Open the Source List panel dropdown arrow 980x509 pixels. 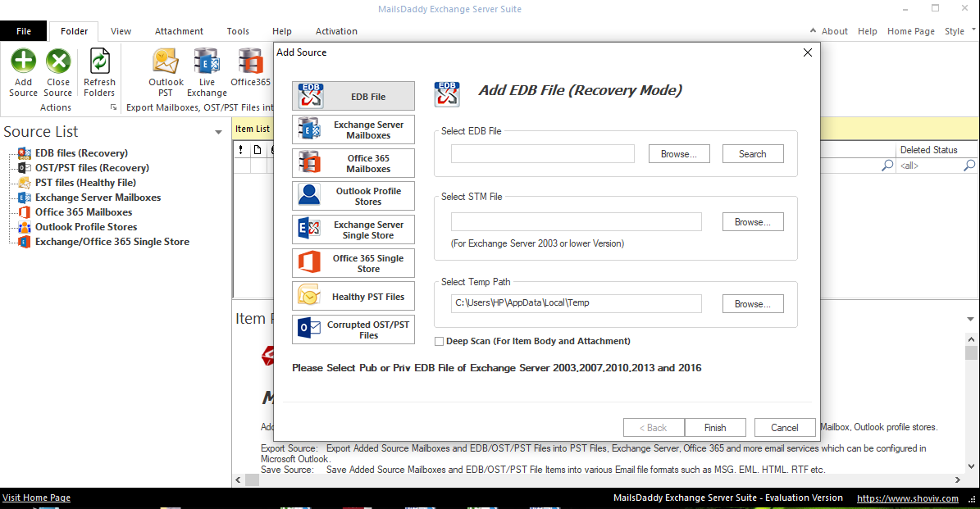point(218,133)
